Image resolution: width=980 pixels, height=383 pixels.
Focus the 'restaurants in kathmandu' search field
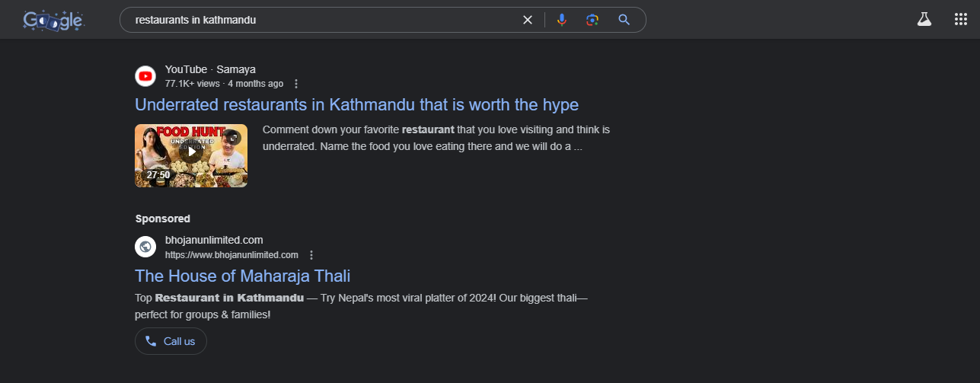(x=320, y=20)
